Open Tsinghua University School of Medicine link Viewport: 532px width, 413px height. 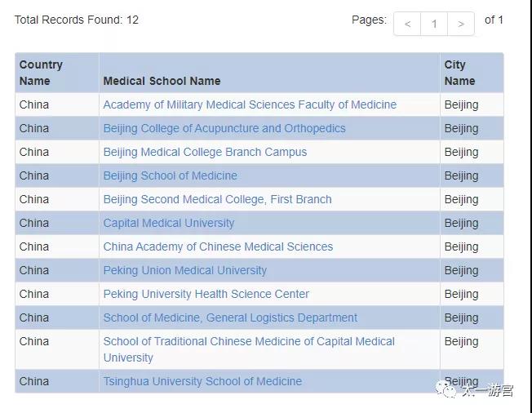(x=202, y=381)
